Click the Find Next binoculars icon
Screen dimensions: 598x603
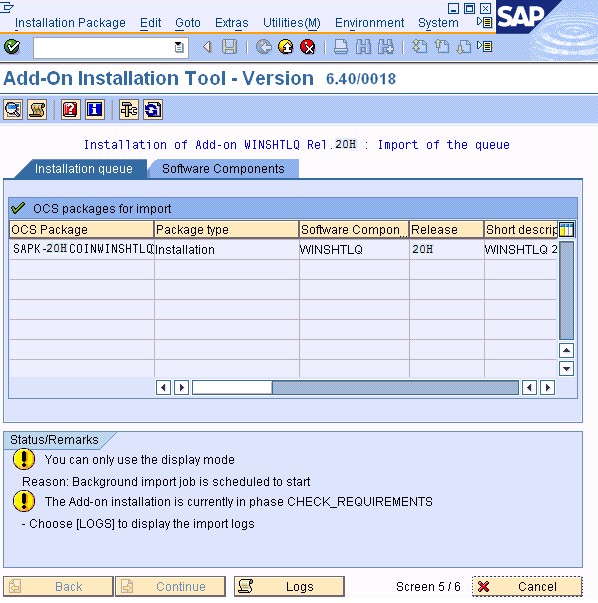(386, 47)
